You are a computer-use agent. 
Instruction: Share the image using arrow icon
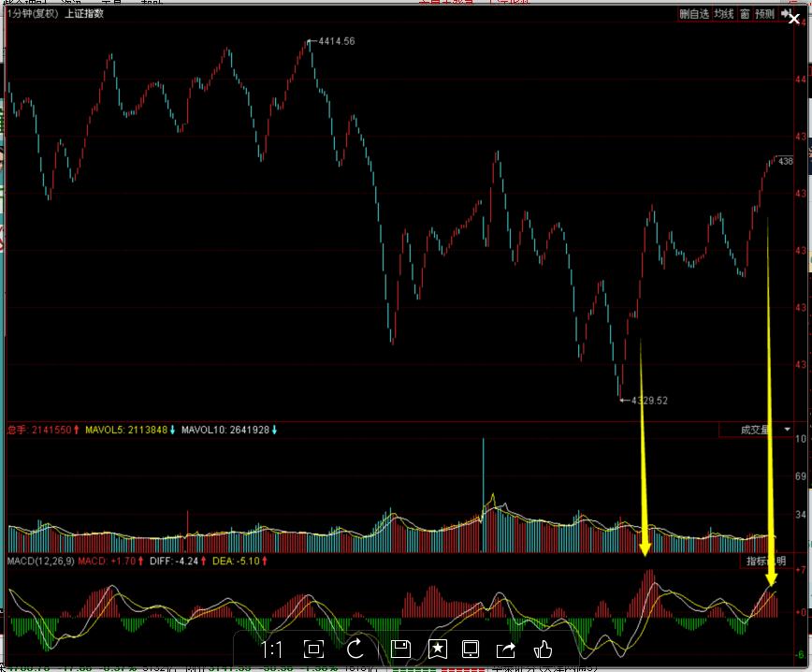[x=506, y=650]
